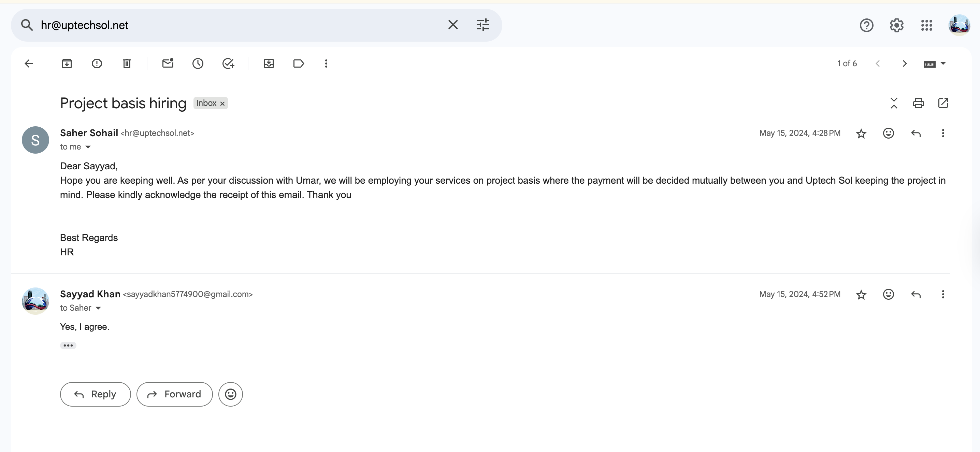Archive this conversation

pyautogui.click(x=67, y=63)
